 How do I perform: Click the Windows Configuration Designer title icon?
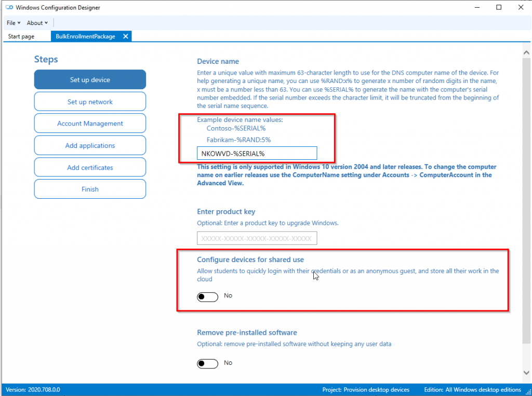click(9, 7)
